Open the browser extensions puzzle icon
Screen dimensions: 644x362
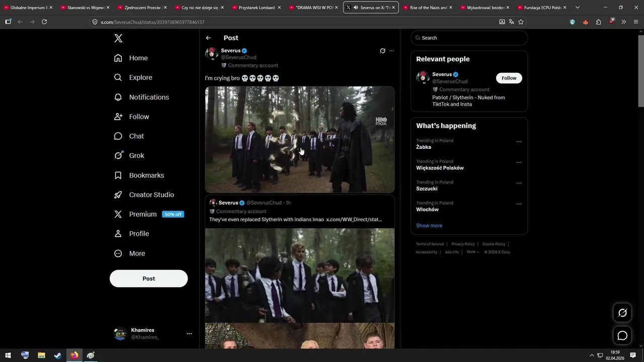click(x=598, y=22)
